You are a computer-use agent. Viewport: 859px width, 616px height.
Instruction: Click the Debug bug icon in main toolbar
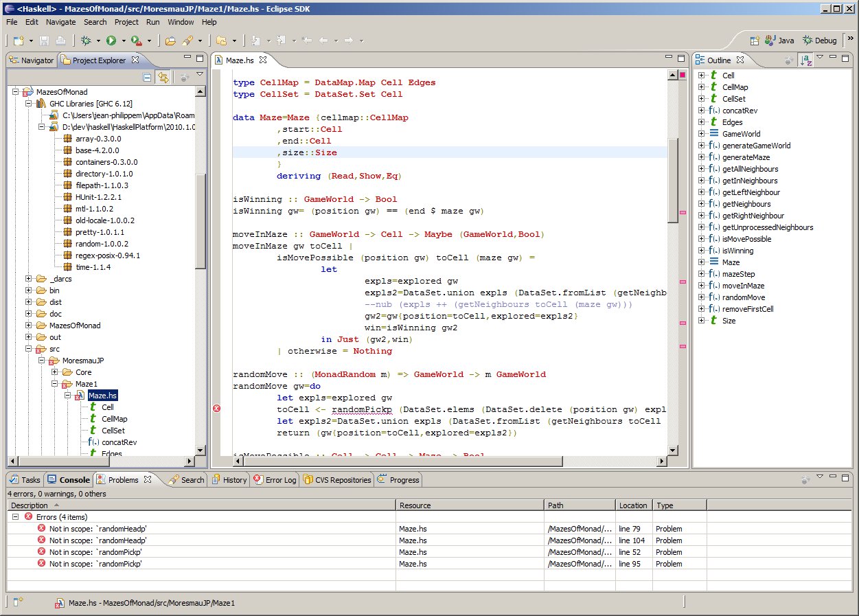click(86, 41)
